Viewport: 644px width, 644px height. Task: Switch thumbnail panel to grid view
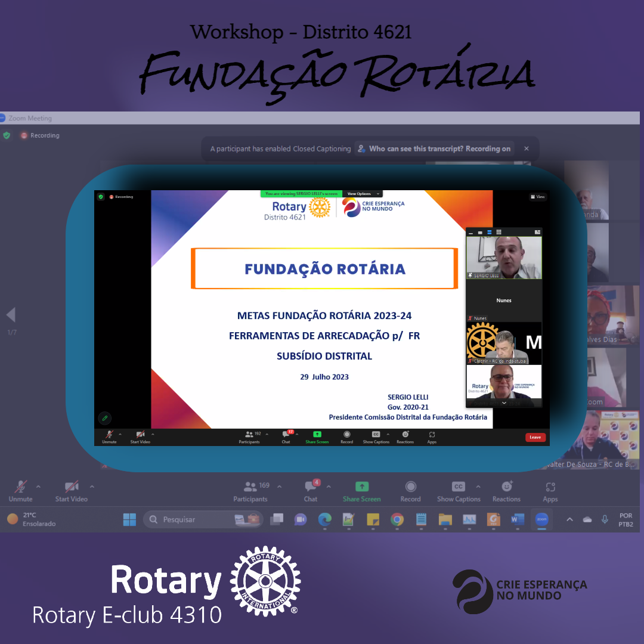click(499, 232)
